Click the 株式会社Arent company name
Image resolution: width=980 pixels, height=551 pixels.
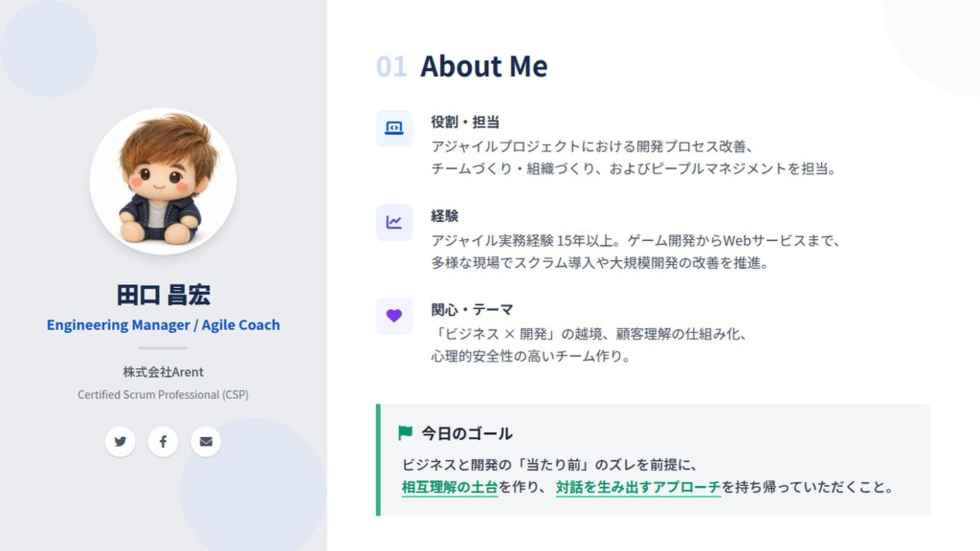(163, 372)
